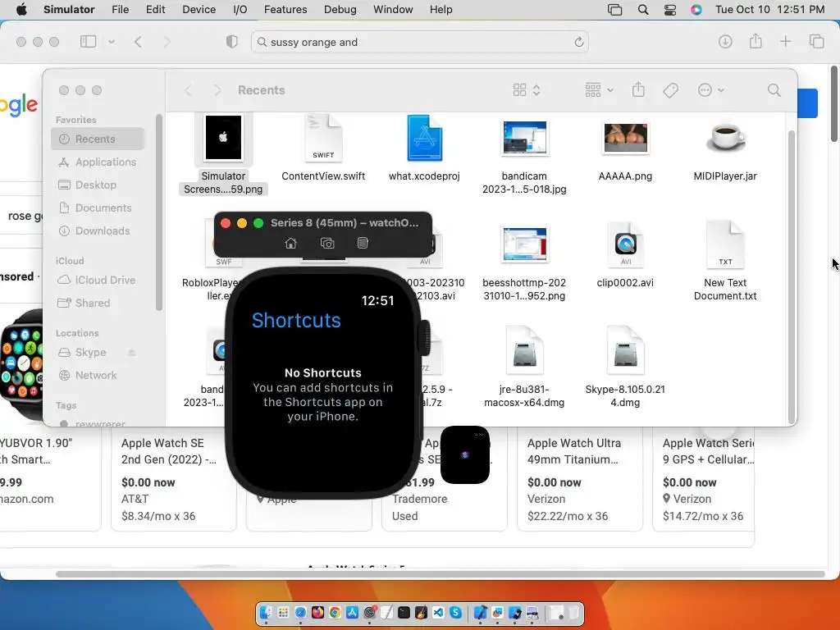The height and width of the screenshot is (630, 840).
Task: Open the Simulator File menu
Action: [x=120, y=10]
